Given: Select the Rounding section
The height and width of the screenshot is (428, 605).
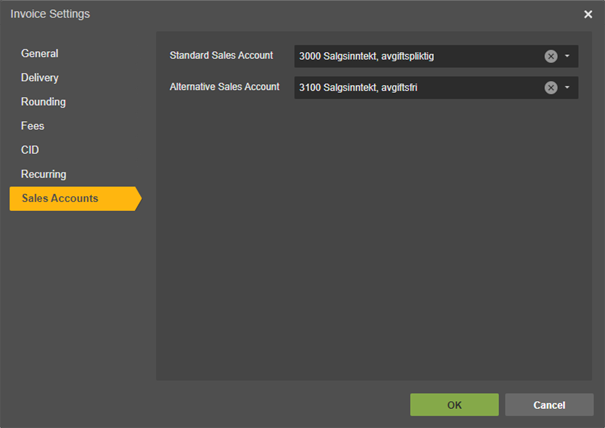Looking at the screenshot, I should [x=44, y=102].
